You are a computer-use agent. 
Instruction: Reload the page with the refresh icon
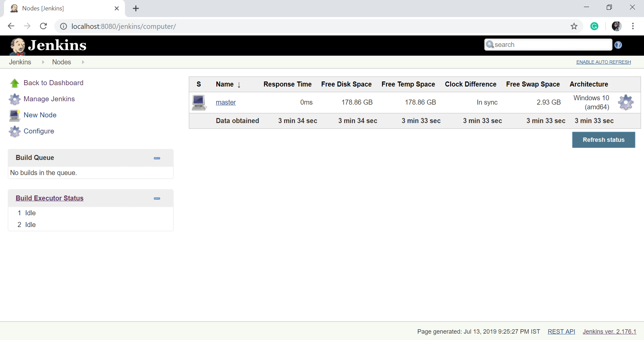pyautogui.click(x=43, y=26)
